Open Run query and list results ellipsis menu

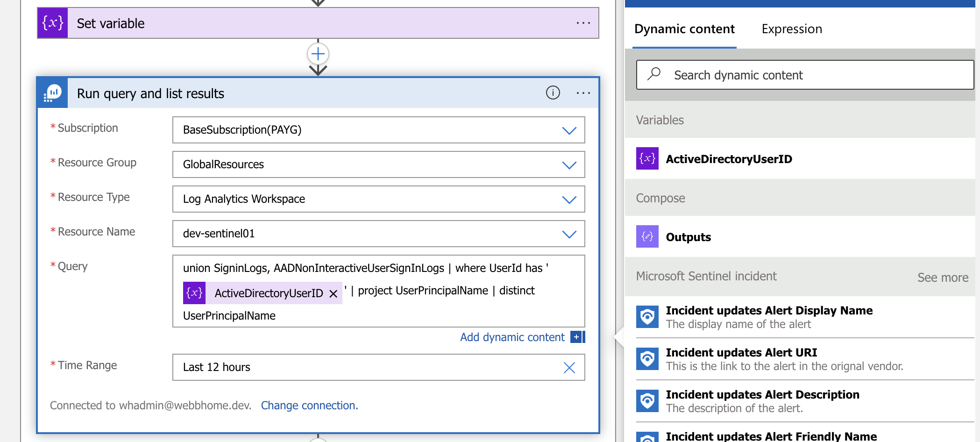(x=583, y=93)
